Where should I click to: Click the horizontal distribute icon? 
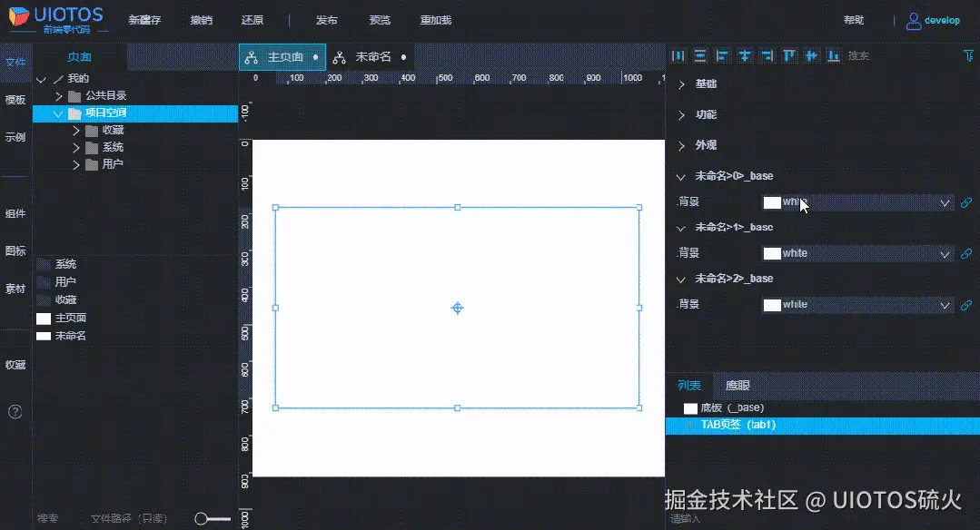click(x=678, y=55)
